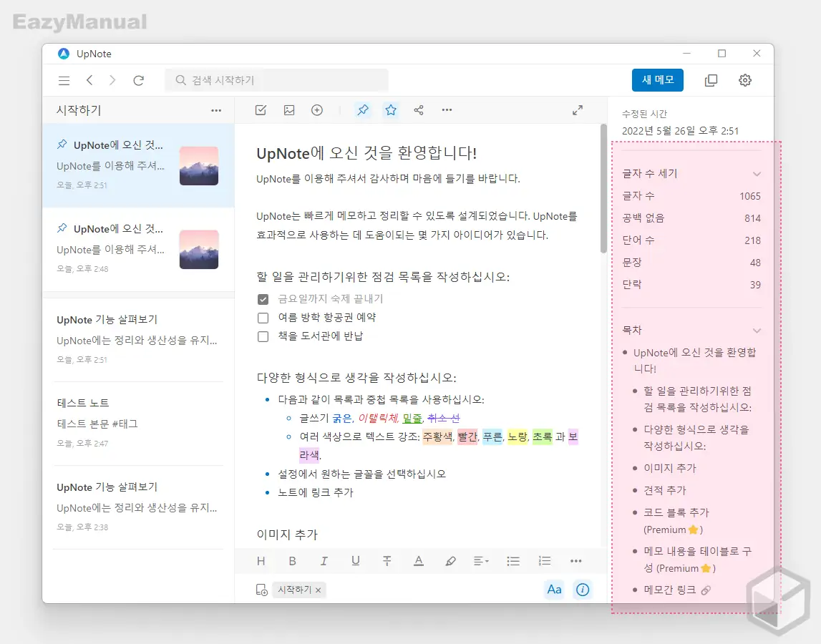
Task: Toggle bold formatting
Action: 292,561
